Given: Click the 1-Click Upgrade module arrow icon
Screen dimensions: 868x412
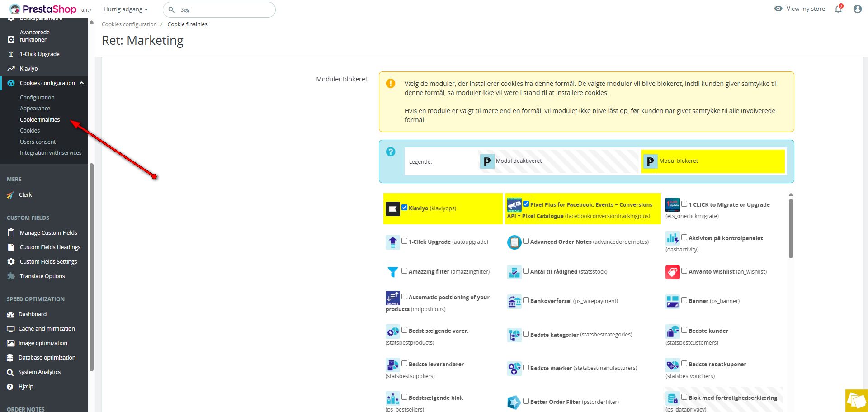Looking at the screenshot, I should (x=392, y=242).
